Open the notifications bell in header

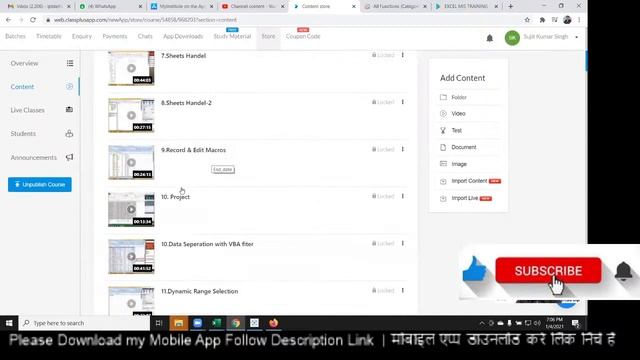coord(489,38)
